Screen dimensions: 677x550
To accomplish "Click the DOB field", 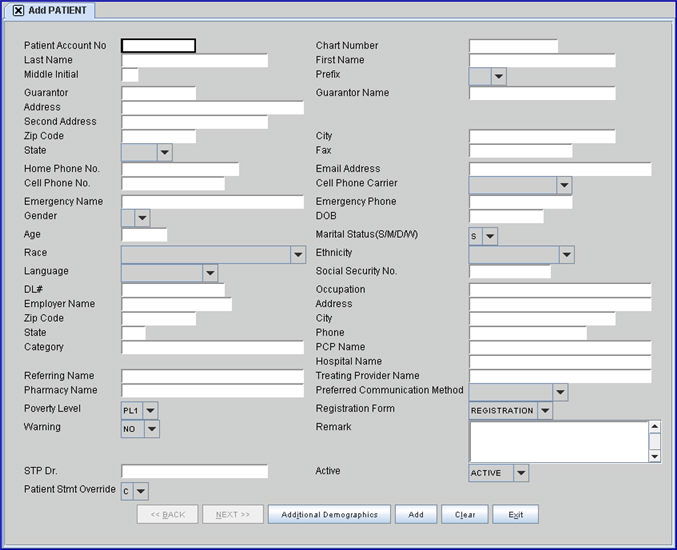I will click(506, 216).
